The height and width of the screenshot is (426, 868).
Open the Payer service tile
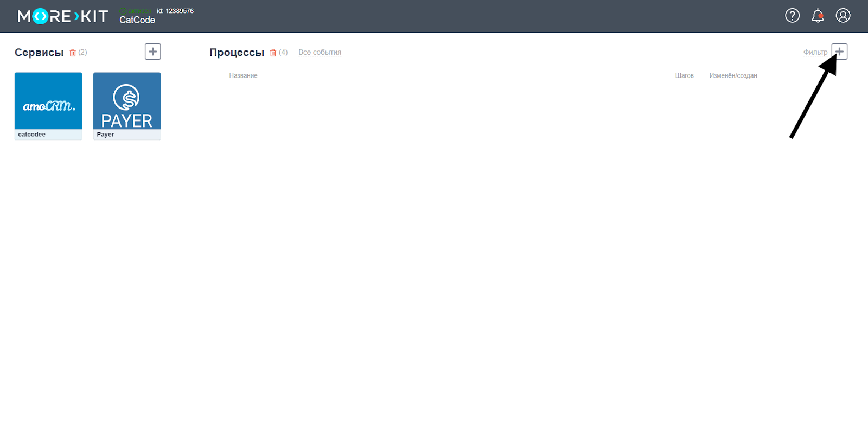coord(127,106)
